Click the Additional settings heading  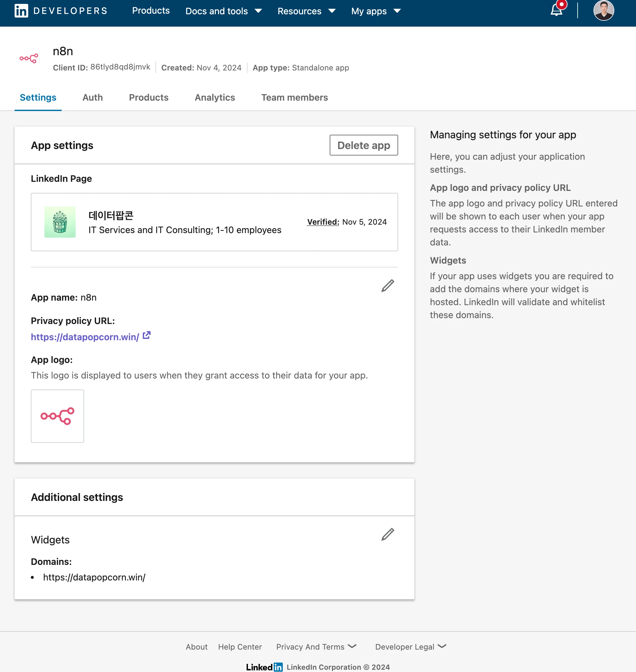(77, 497)
